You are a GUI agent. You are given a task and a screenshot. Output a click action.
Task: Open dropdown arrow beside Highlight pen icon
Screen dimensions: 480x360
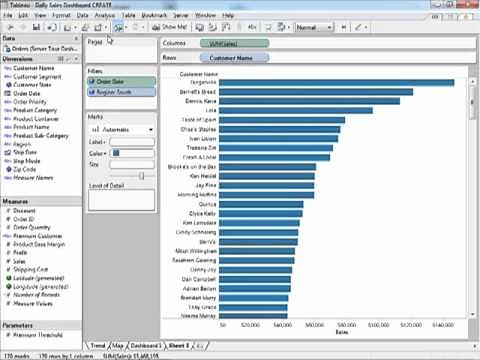(x=366, y=28)
